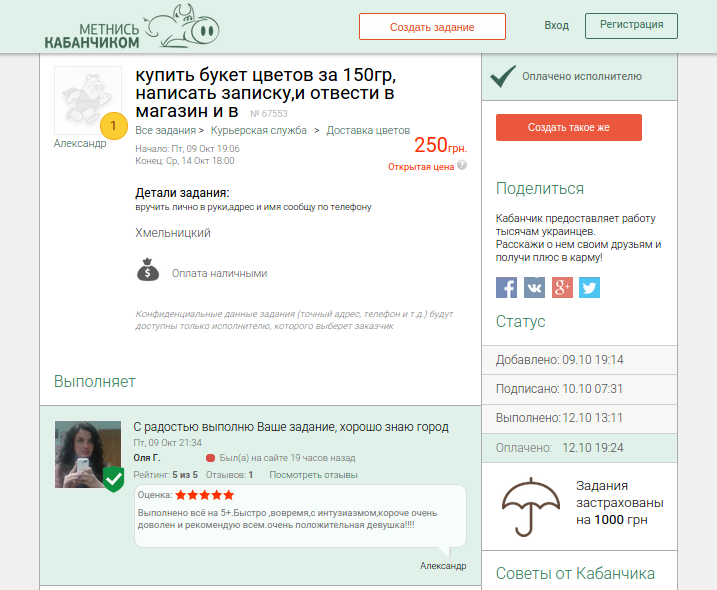Click the Добавлено: 09.10 19:14 status row
This screenshot has width=717, height=590.
579,360
